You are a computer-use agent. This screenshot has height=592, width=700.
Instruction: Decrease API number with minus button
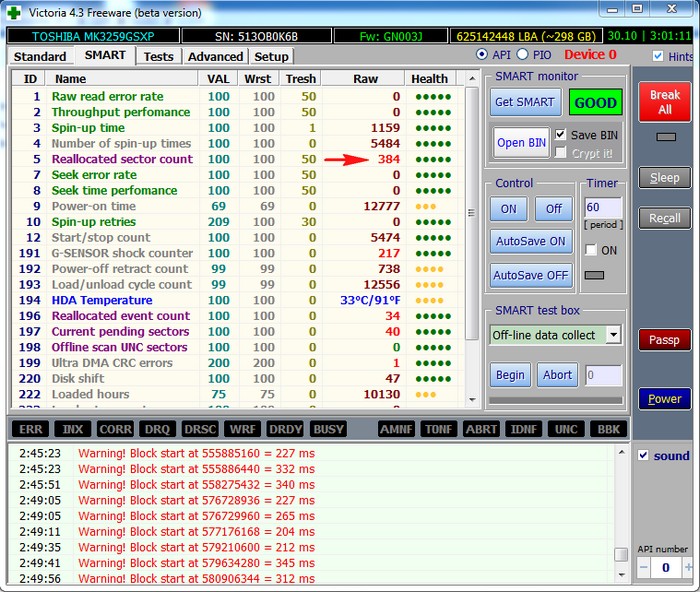point(644,567)
